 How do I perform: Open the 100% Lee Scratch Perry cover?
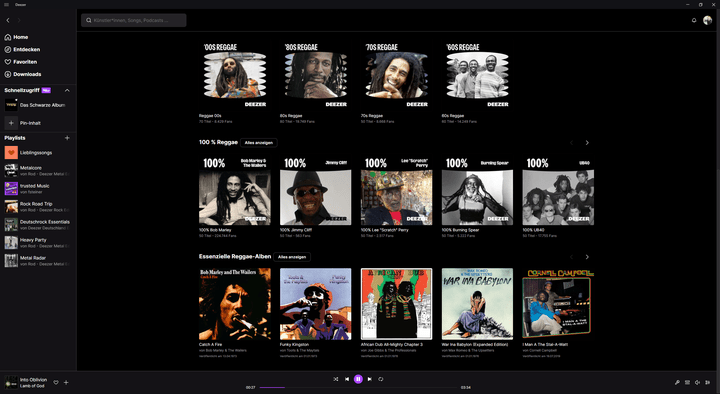coord(396,190)
